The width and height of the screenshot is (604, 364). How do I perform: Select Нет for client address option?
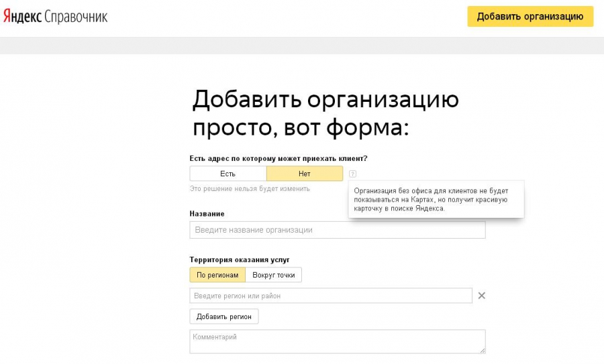point(304,174)
